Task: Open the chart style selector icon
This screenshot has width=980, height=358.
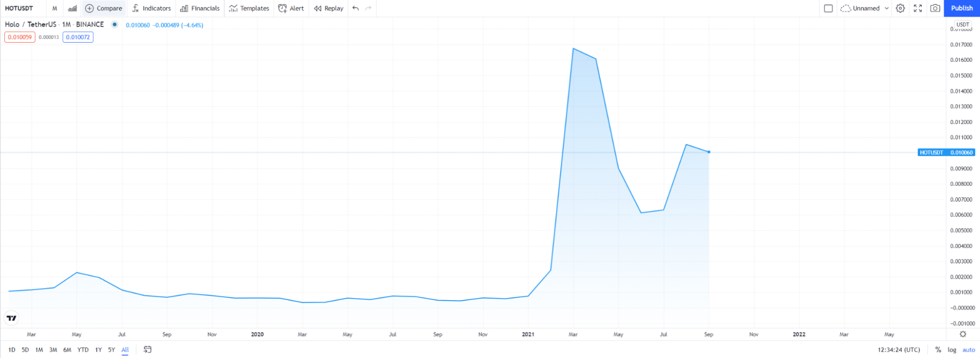Action: [x=72, y=8]
